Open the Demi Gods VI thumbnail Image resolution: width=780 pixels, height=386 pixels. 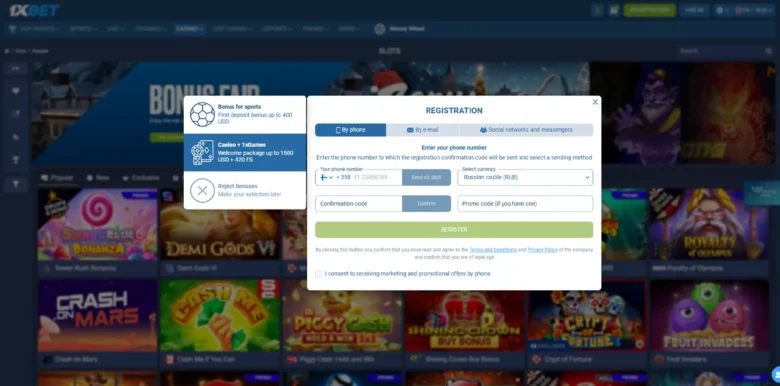coord(219,224)
